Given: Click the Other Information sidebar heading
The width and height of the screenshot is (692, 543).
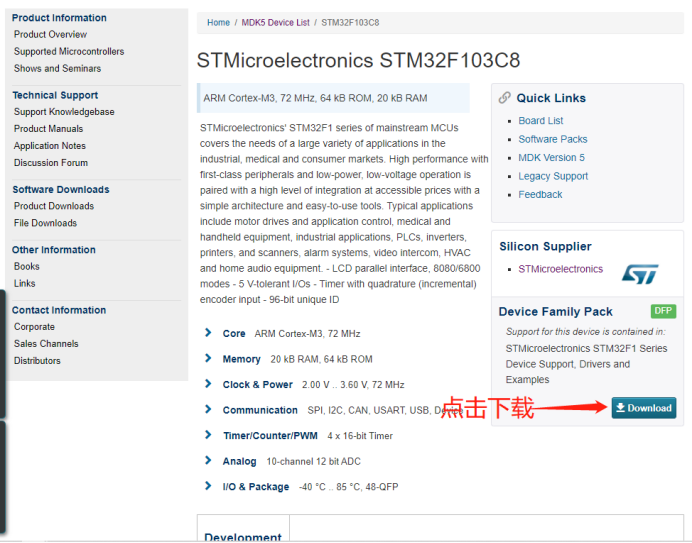Looking at the screenshot, I should click(x=54, y=249).
